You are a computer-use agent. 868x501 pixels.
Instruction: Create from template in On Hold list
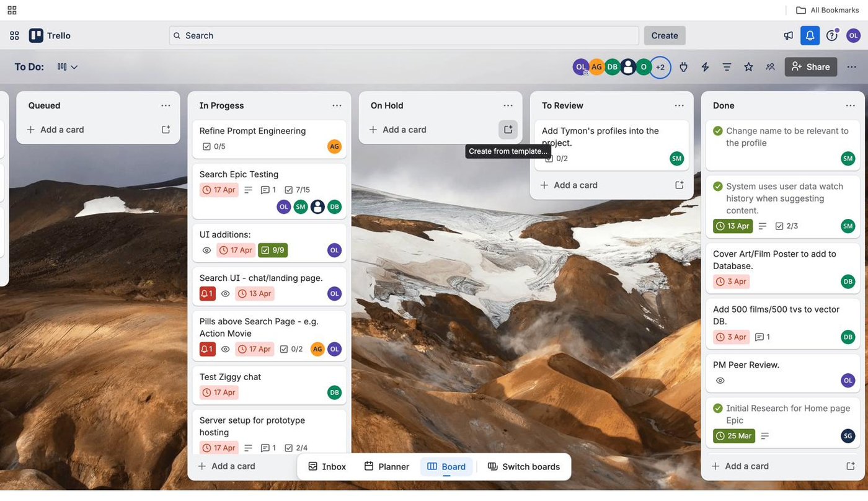(508, 130)
